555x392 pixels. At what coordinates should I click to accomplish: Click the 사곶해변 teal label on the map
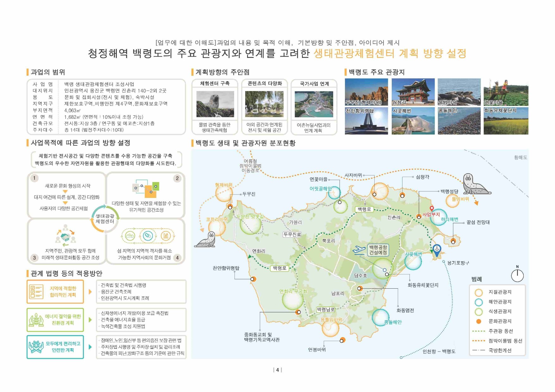click(414, 254)
